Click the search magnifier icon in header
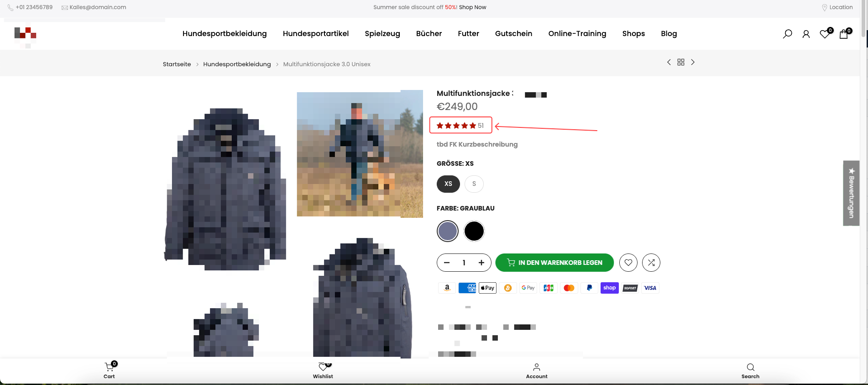This screenshot has height=385, width=868. 787,34
